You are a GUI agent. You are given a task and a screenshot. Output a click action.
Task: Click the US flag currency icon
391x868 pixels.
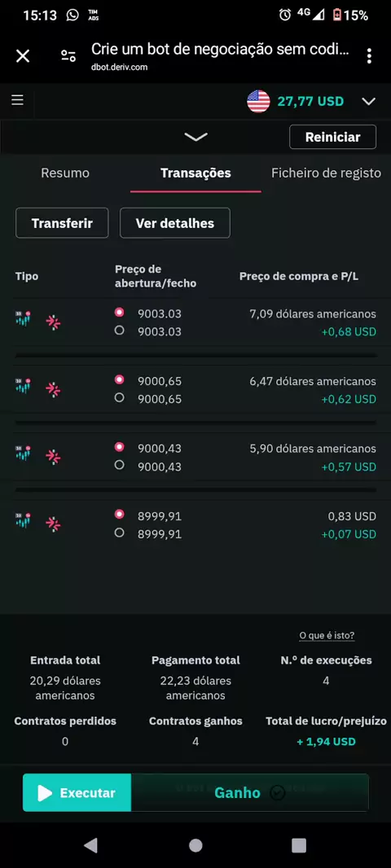click(258, 101)
